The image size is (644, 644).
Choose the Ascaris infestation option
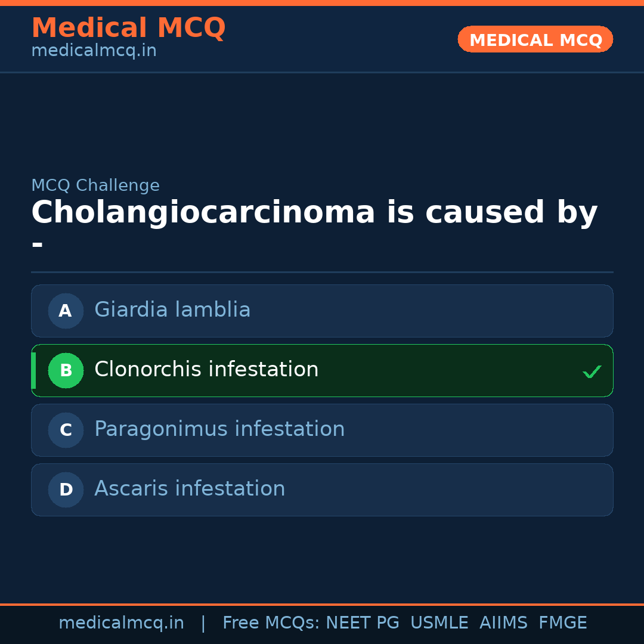click(x=190, y=489)
